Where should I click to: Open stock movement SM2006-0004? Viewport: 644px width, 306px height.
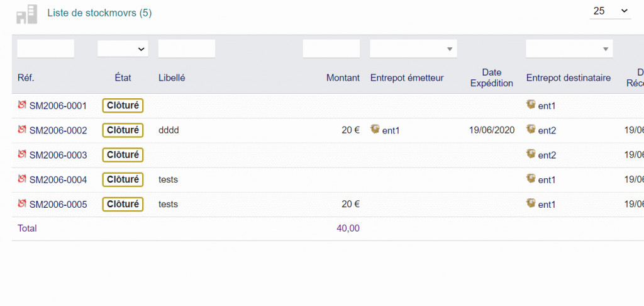point(58,179)
